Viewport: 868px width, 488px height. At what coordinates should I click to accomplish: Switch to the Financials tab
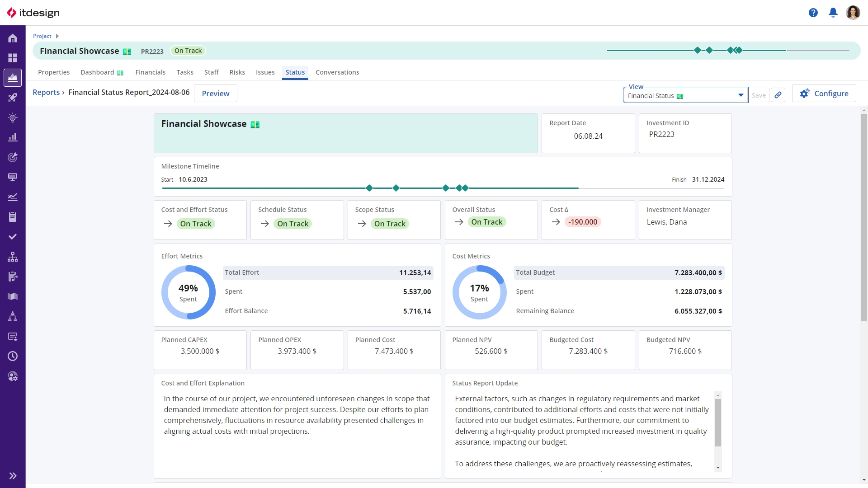coord(150,72)
